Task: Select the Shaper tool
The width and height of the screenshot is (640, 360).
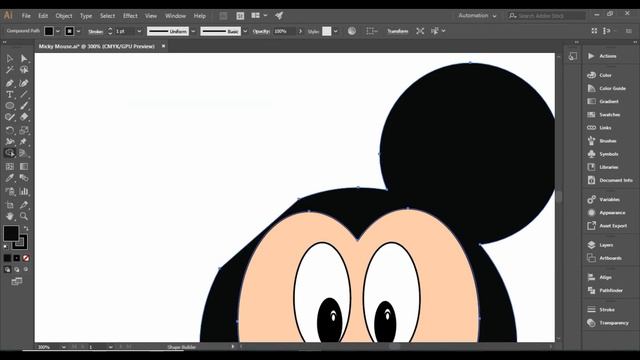Action: click(x=10, y=117)
